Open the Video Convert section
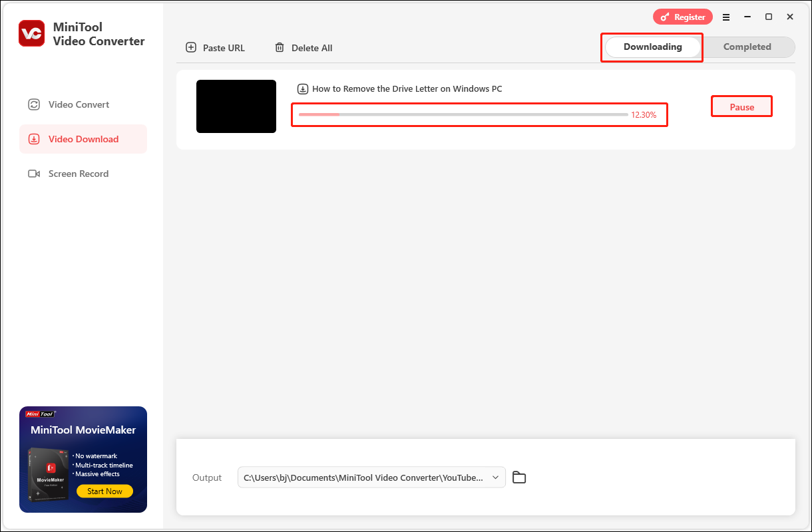This screenshot has width=812, height=532. click(83, 104)
